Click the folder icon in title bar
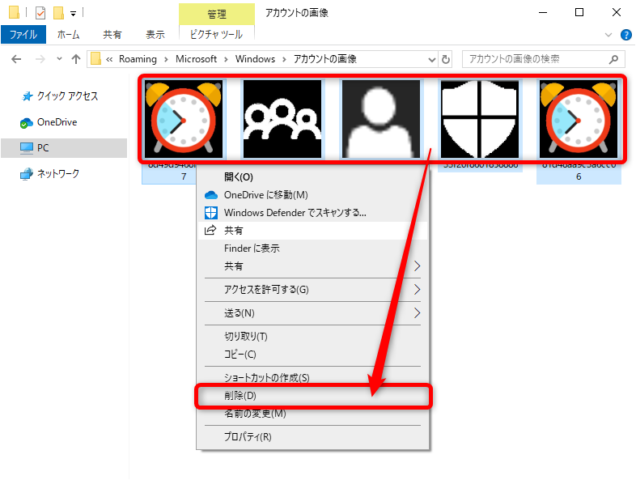The height and width of the screenshot is (480, 636). click(x=14, y=12)
